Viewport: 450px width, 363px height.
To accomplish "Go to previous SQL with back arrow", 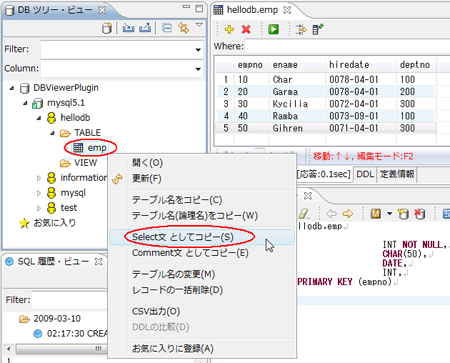I will pos(331,214).
